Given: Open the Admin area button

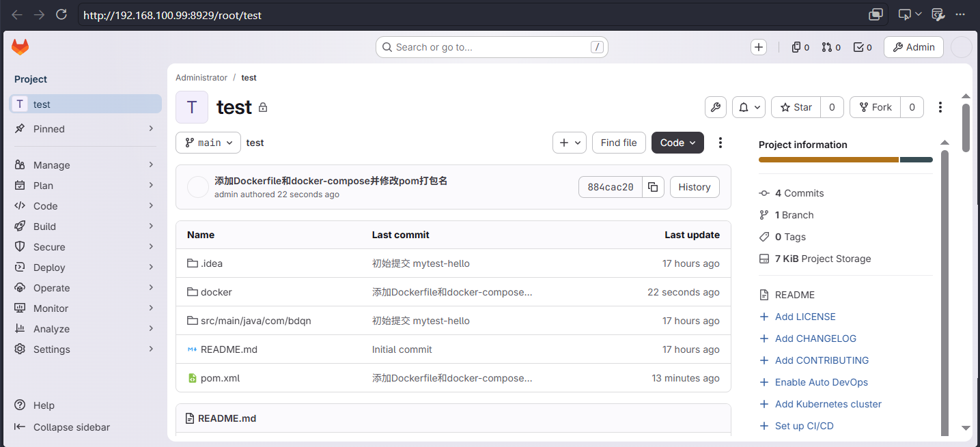Looking at the screenshot, I should 914,47.
